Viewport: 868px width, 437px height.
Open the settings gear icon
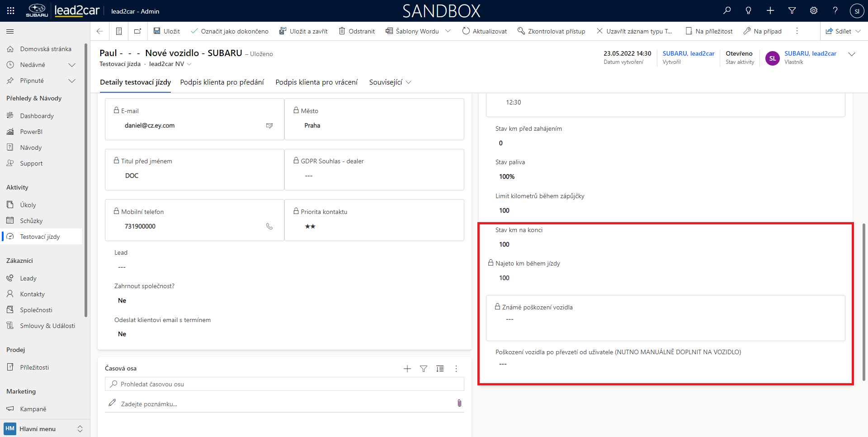click(x=814, y=10)
